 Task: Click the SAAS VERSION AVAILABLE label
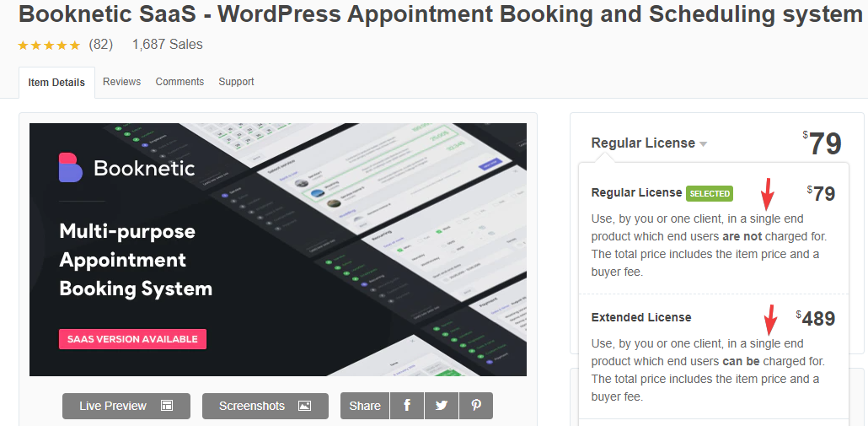coord(132,339)
